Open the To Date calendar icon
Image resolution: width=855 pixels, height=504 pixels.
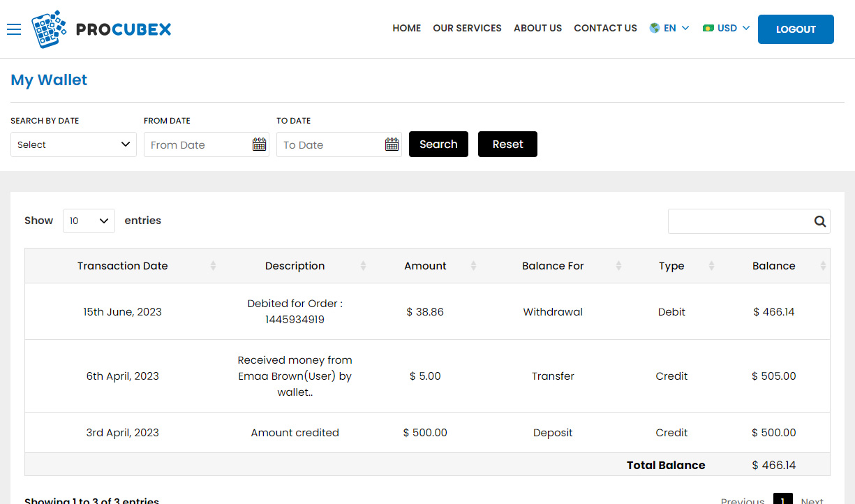[x=392, y=144]
